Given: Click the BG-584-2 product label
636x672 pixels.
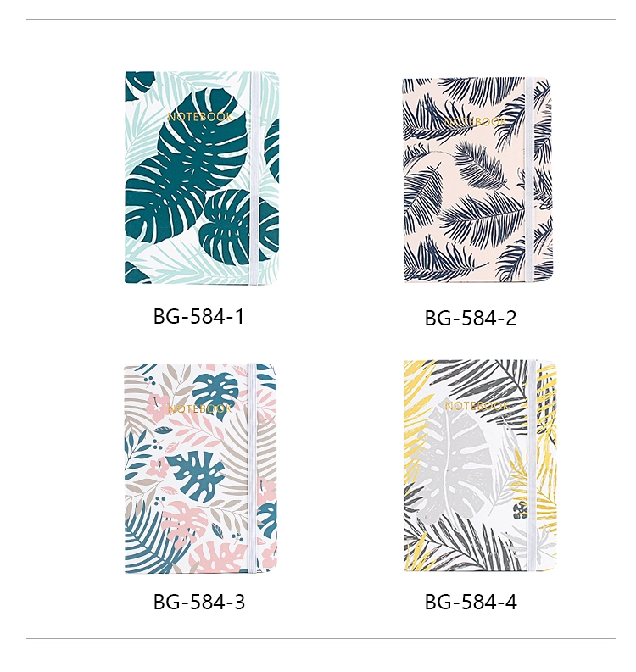Looking at the screenshot, I should click(x=471, y=318).
